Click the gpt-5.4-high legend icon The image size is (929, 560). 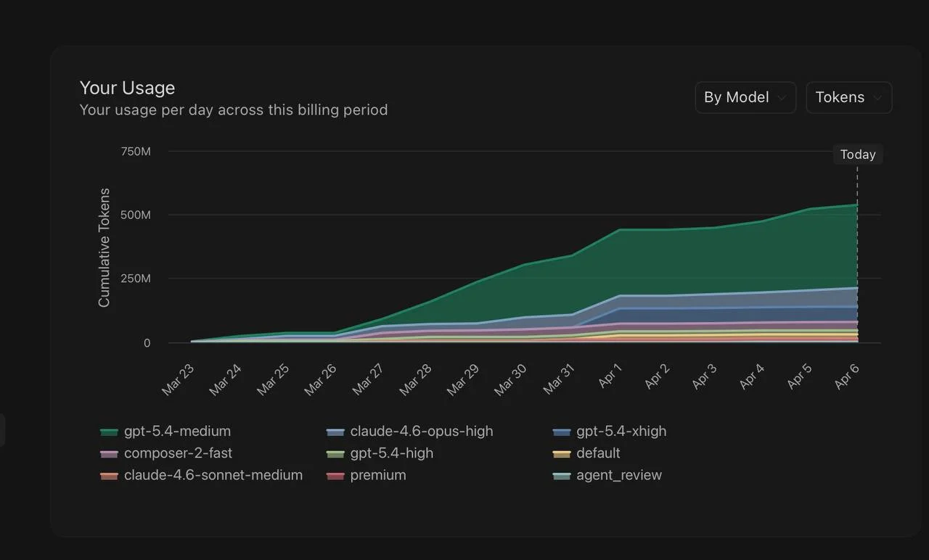click(x=335, y=454)
